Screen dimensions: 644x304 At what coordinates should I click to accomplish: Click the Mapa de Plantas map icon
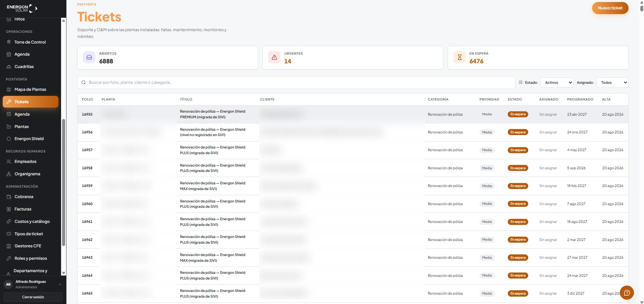tap(9, 89)
